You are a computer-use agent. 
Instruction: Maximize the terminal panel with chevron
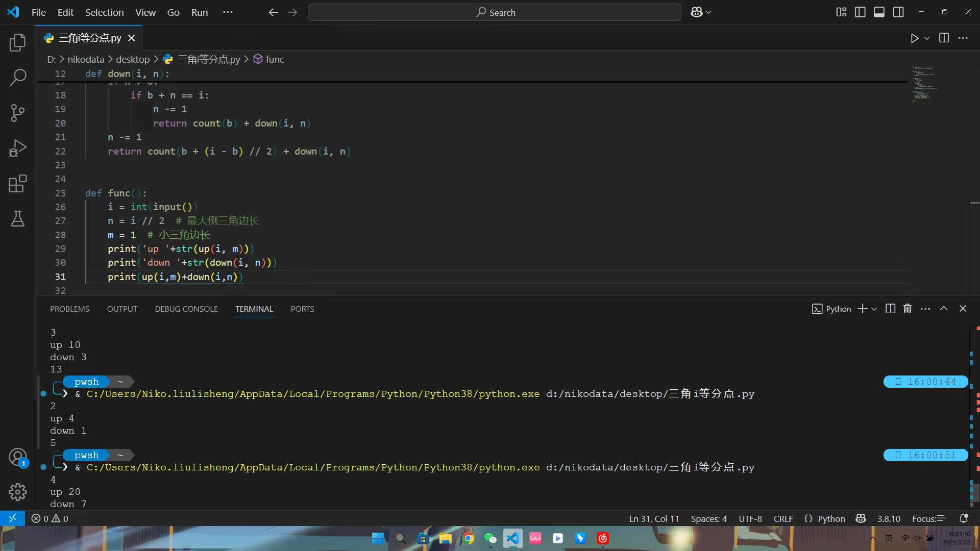point(944,309)
